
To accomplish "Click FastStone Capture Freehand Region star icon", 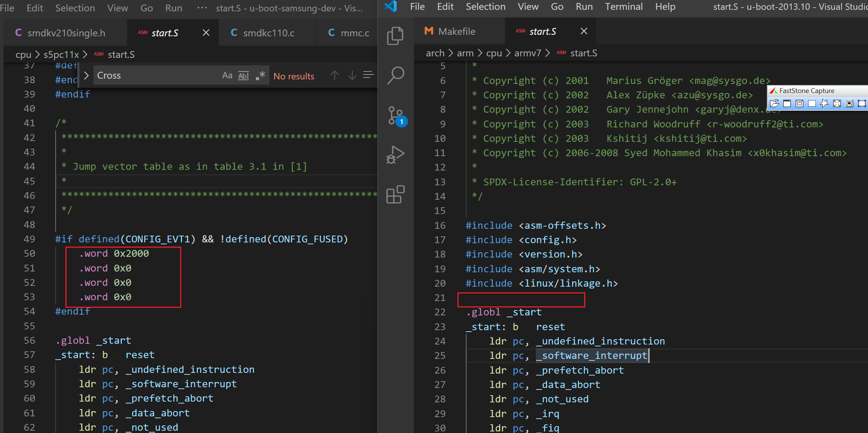I will (824, 103).
